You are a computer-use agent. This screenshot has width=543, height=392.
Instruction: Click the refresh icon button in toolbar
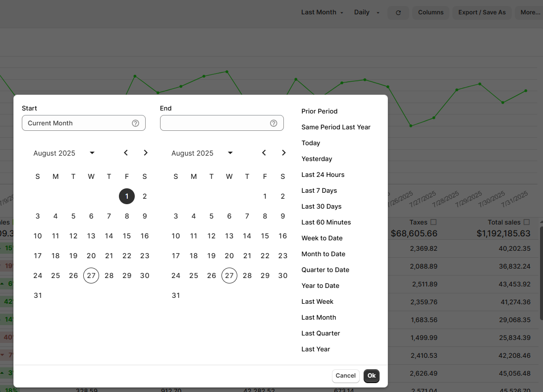pyautogui.click(x=398, y=12)
